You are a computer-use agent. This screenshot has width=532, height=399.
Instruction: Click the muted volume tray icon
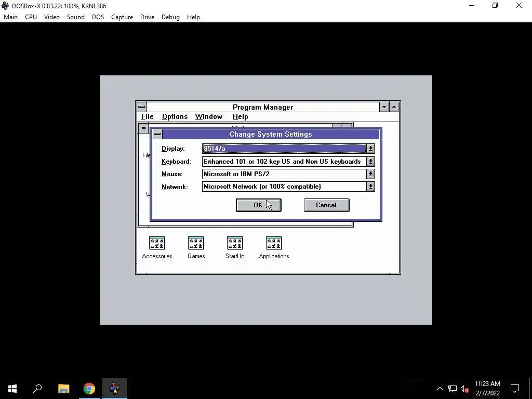pyautogui.click(x=464, y=389)
